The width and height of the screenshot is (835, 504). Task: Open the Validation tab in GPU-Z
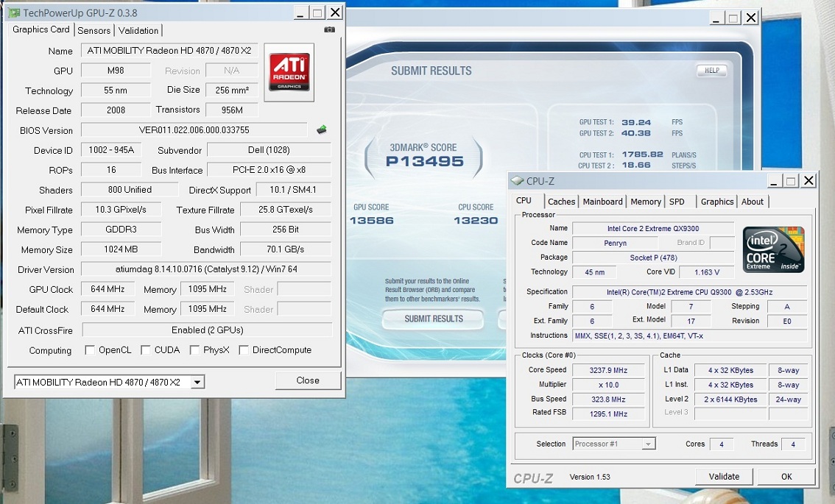(138, 31)
